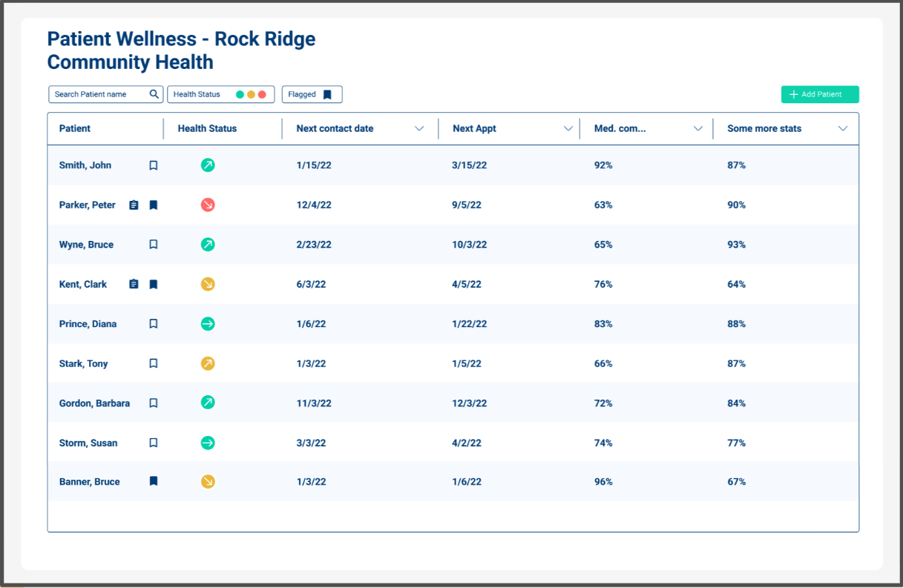Toggle bookmark flag for Storm, Susan
The image size is (903, 588).
pos(154,443)
